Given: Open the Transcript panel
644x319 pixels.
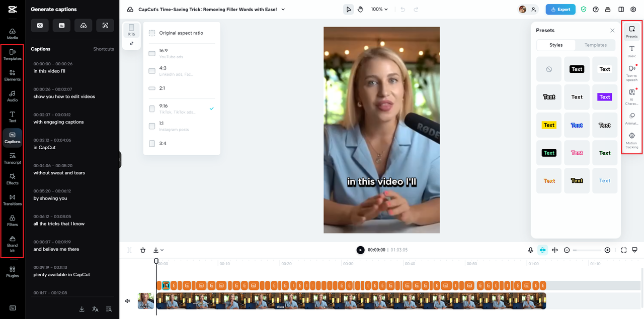Looking at the screenshot, I should [13, 158].
